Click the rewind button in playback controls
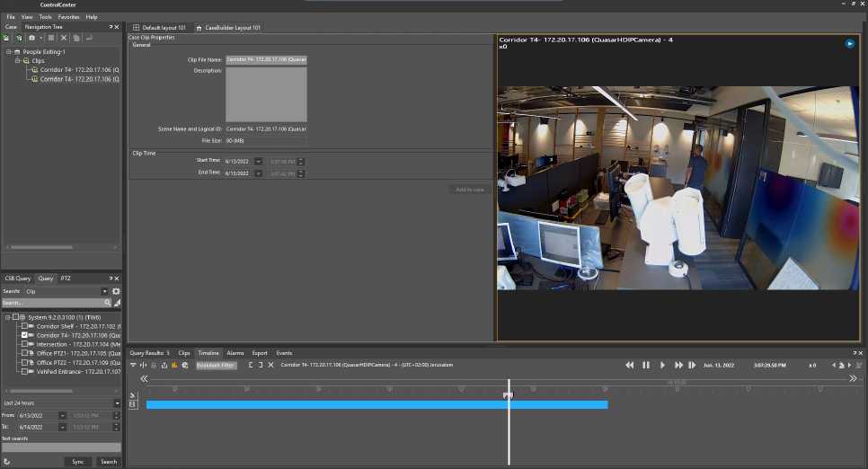868x469 pixels. pyautogui.click(x=630, y=365)
